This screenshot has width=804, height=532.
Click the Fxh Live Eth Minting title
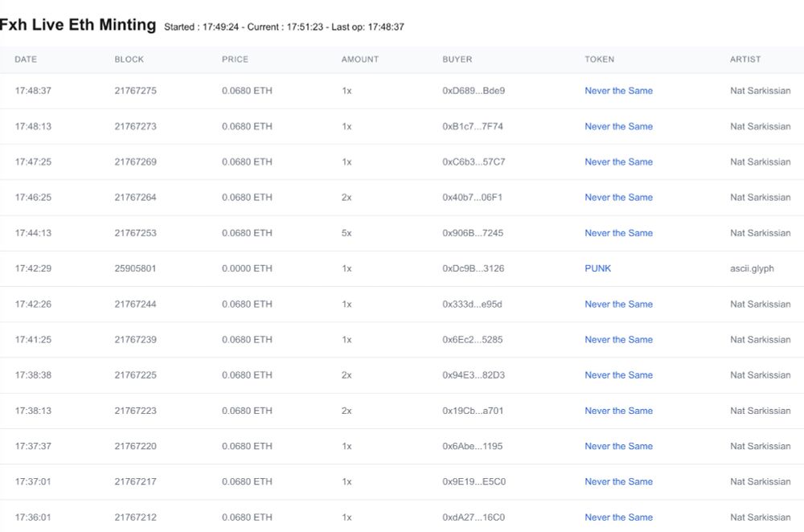tap(78, 25)
